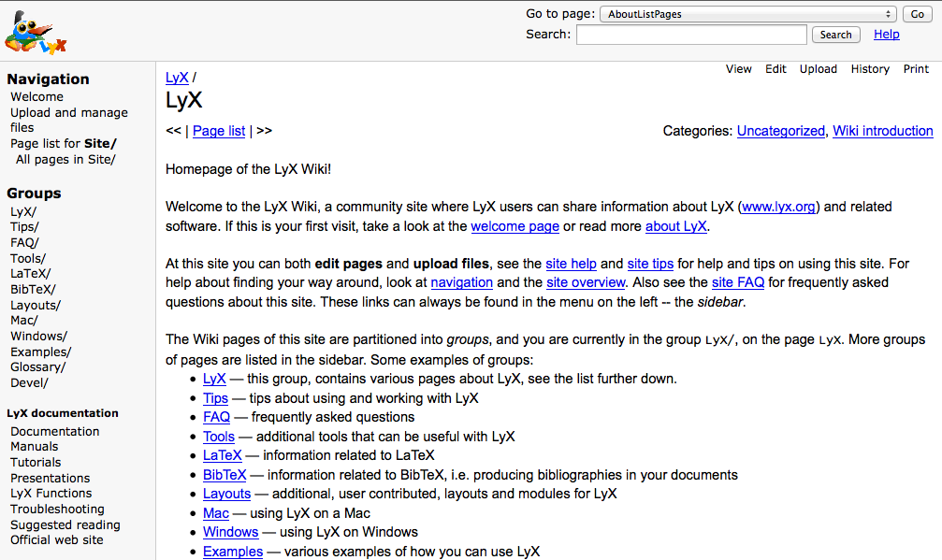The height and width of the screenshot is (560, 942).
Task: Go to next page with >>
Action: tap(265, 130)
